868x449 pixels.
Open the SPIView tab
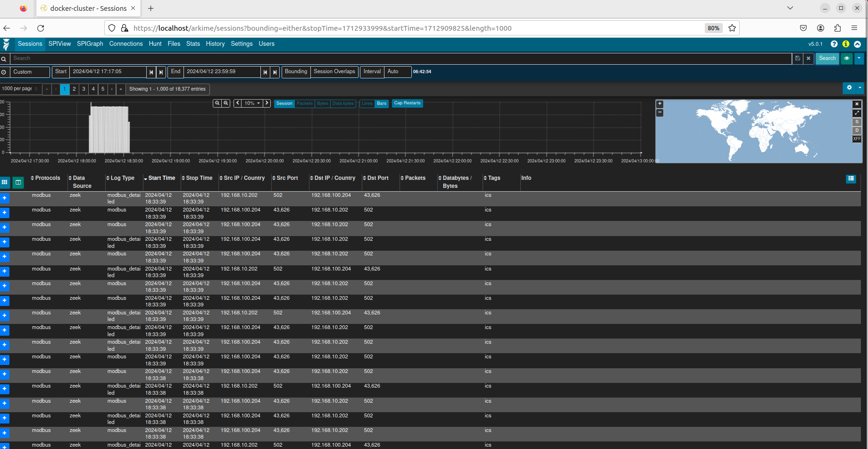59,44
